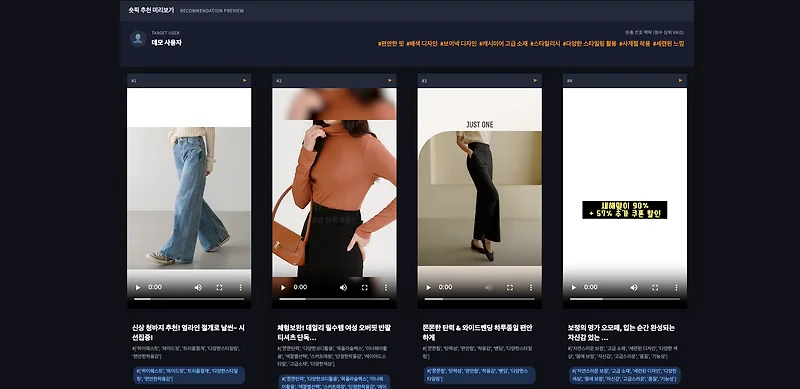Open fullscreen for the jeans video in card #1
The height and width of the screenshot is (389, 800).
(219, 287)
